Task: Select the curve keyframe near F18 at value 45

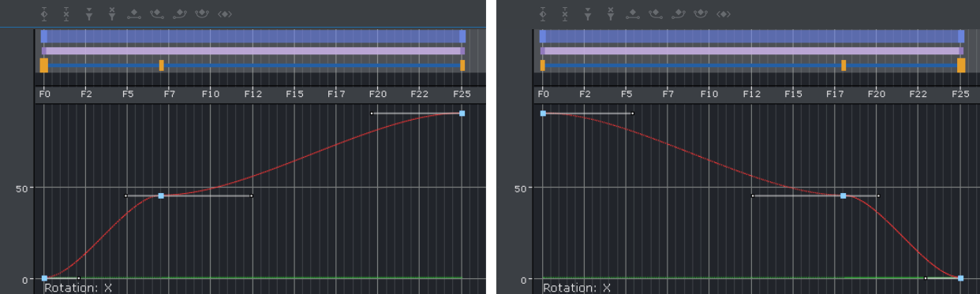Action: pos(843,195)
